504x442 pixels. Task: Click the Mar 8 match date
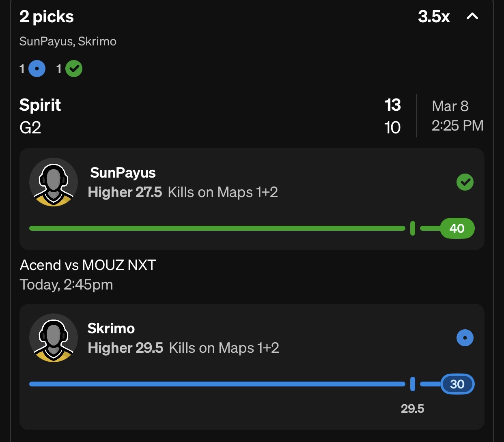450,106
